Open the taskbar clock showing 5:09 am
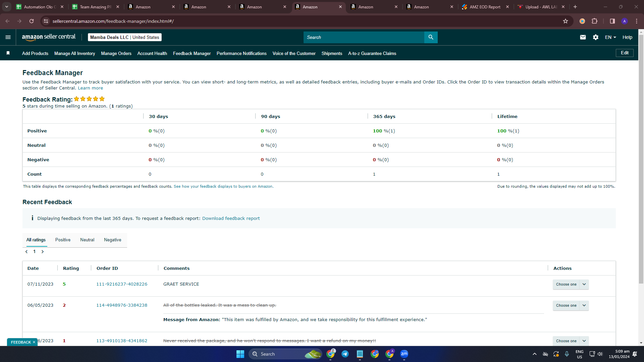This screenshot has height=362, width=644. [619, 354]
